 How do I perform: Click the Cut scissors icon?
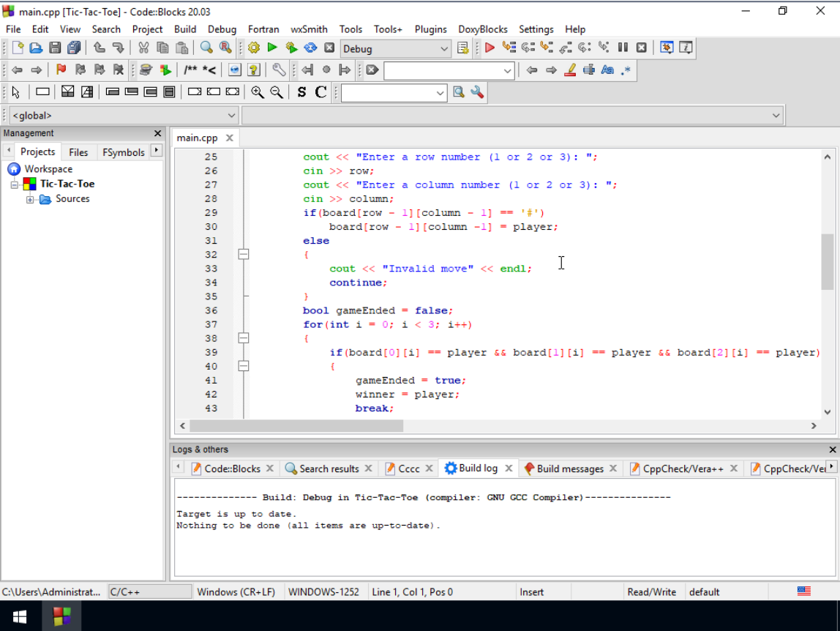(143, 48)
